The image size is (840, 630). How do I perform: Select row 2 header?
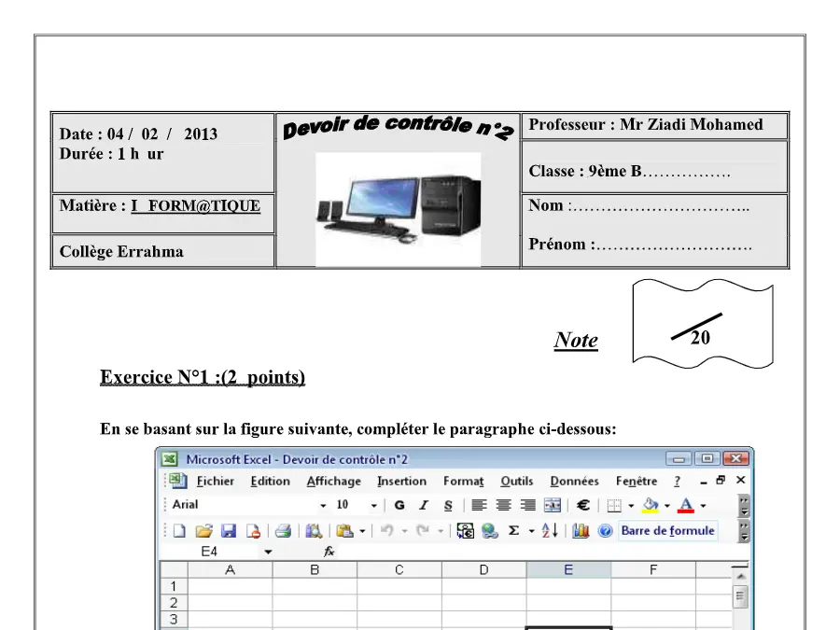point(174,603)
